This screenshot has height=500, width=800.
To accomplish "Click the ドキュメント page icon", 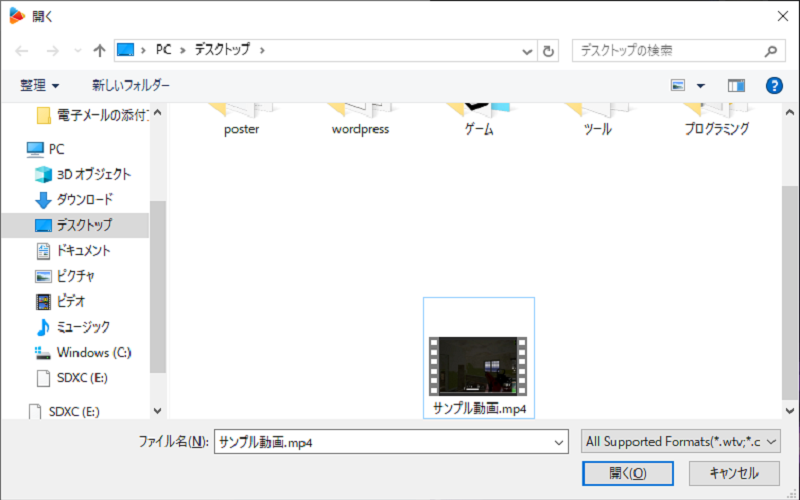I will point(43,251).
